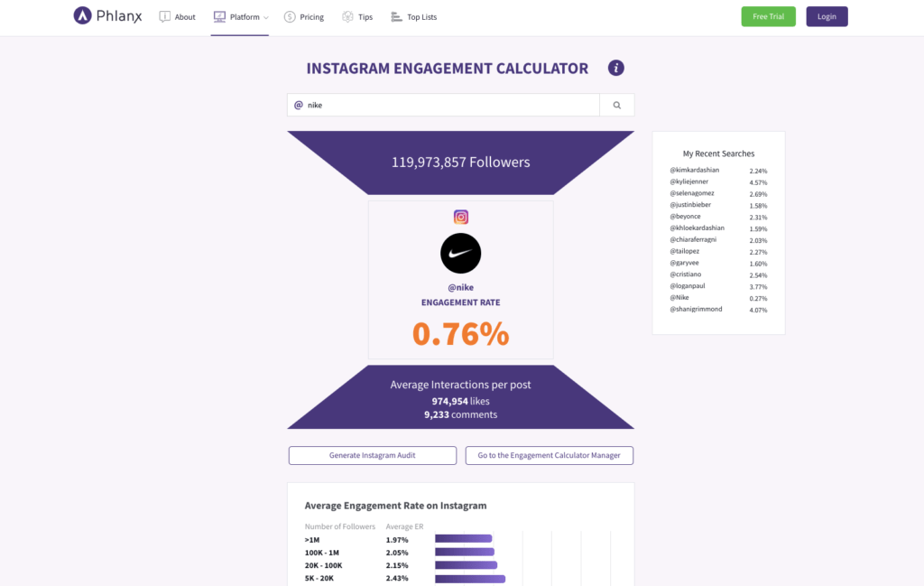This screenshot has width=924, height=586.
Task: Click the My Recent Searches heading
Action: tap(718, 153)
